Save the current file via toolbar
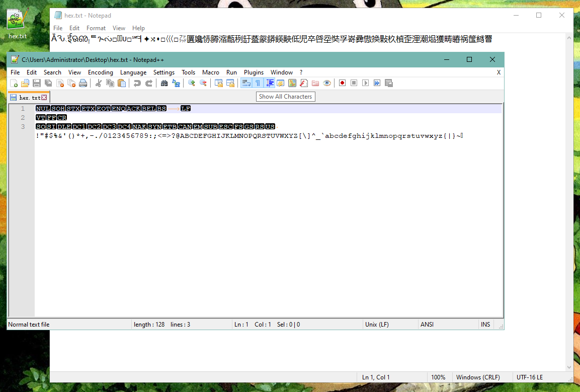580x392 pixels. 37,83
